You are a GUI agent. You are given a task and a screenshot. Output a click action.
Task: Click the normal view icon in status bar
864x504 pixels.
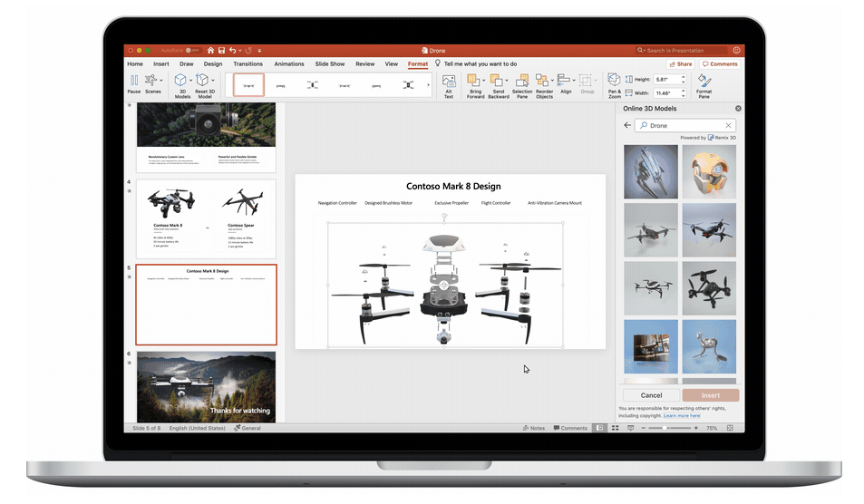coord(599,428)
